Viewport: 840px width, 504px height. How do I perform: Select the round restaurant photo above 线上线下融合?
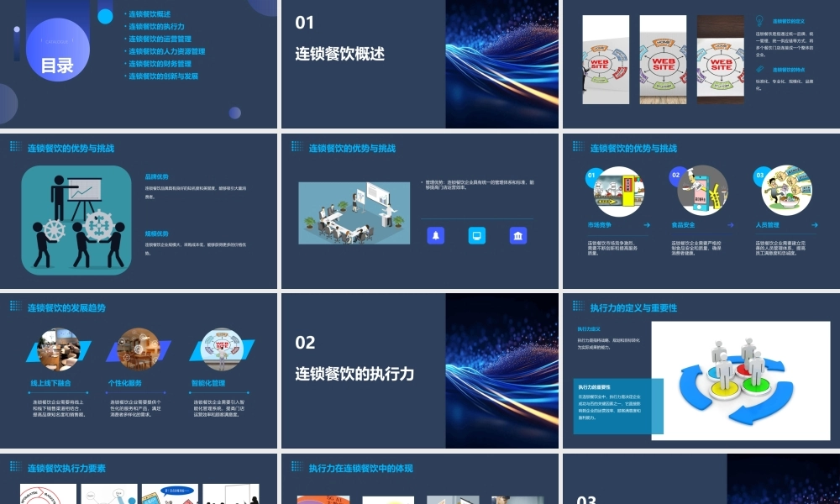point(59,349)
